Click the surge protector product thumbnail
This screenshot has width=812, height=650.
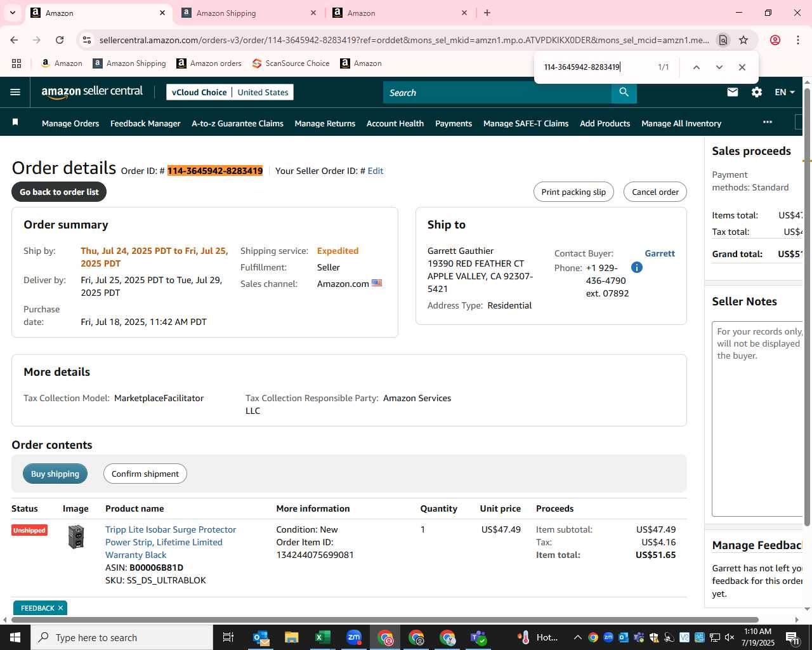click(76, 537)
